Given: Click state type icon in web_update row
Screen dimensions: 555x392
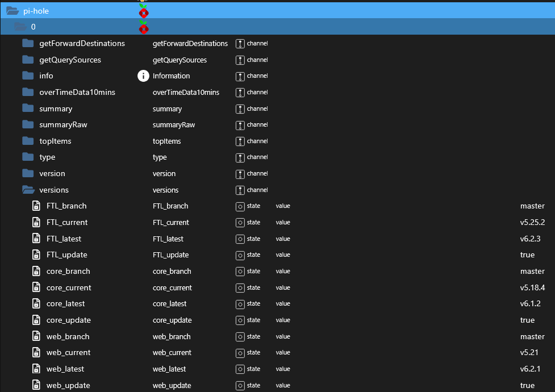Looking at the screenshot, I should pos(240,386).
